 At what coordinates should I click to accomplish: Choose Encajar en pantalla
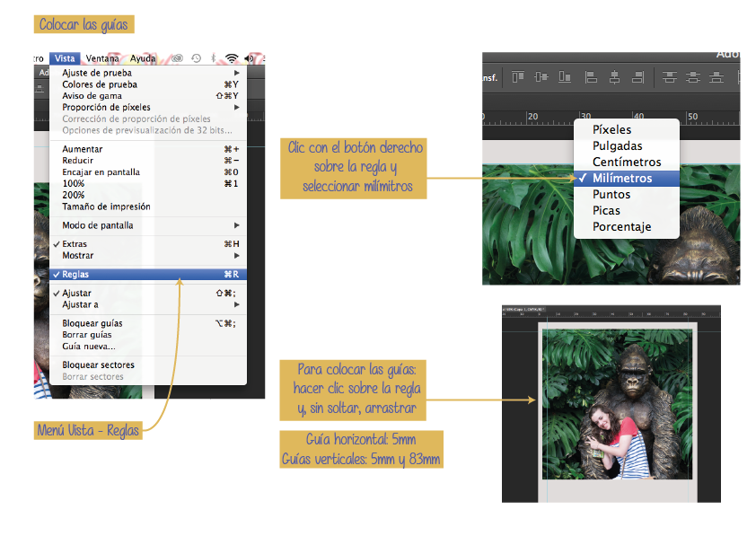click(x=148, y=172)
